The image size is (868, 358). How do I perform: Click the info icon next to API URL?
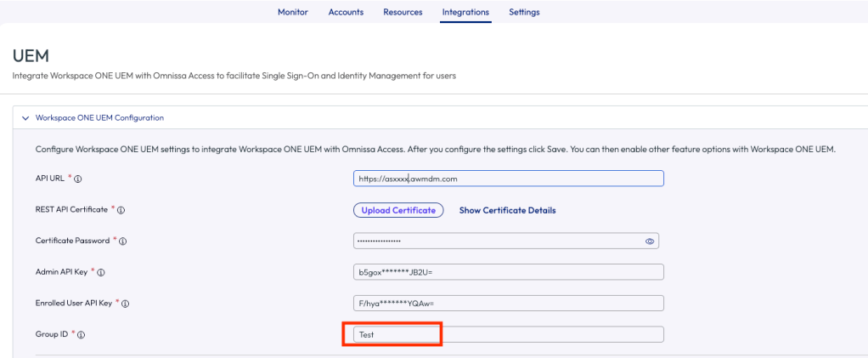pos(76,179)
